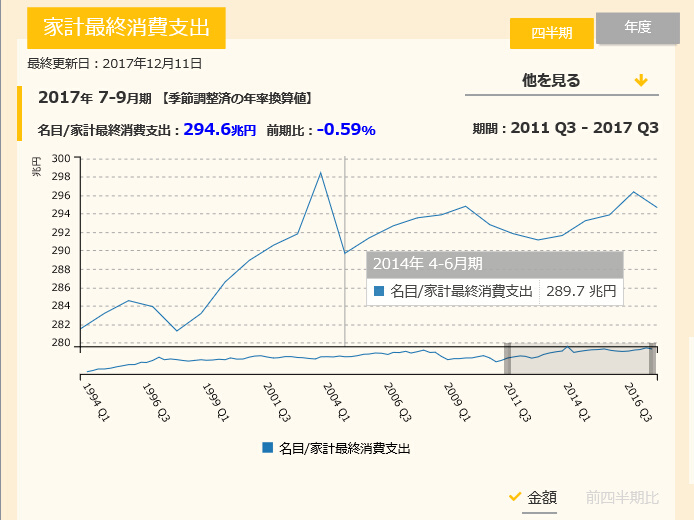Screen dimensions: 694x520
Task: Click the 1999 Q1 axis label
Action: [x=216, y=402]
